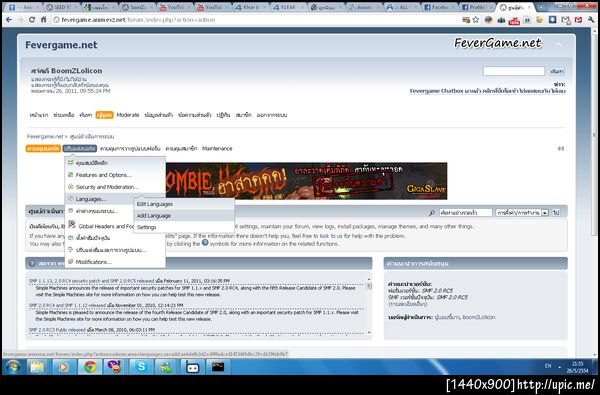Collapse the forum header with the arrow
This screenshot has height=395, width=600.
[559, 44]
